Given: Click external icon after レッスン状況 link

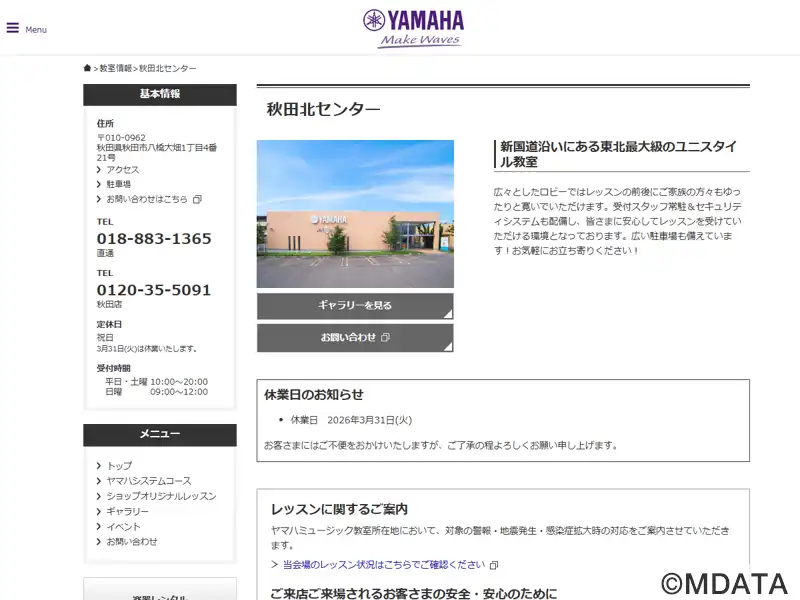Looking at the screenshot, I should click(493, 565).
